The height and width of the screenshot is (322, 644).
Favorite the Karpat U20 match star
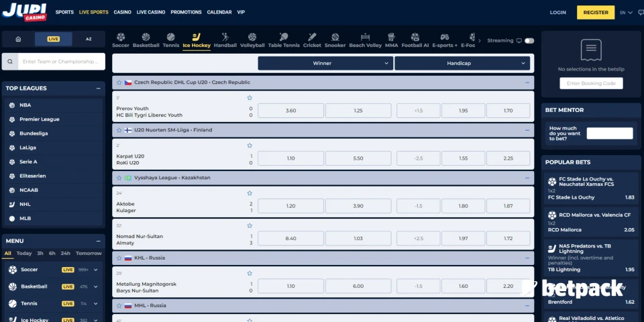click(x=250, y=146)
